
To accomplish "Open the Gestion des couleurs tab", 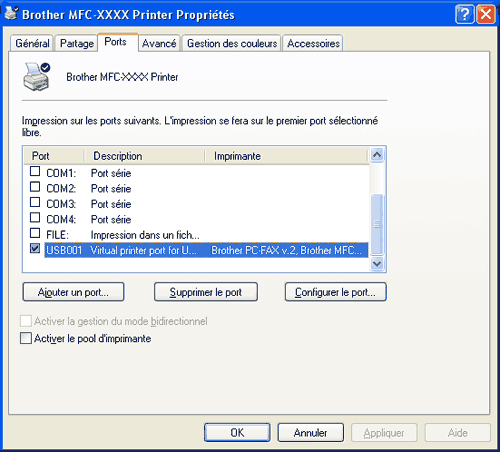I will 232,43.
